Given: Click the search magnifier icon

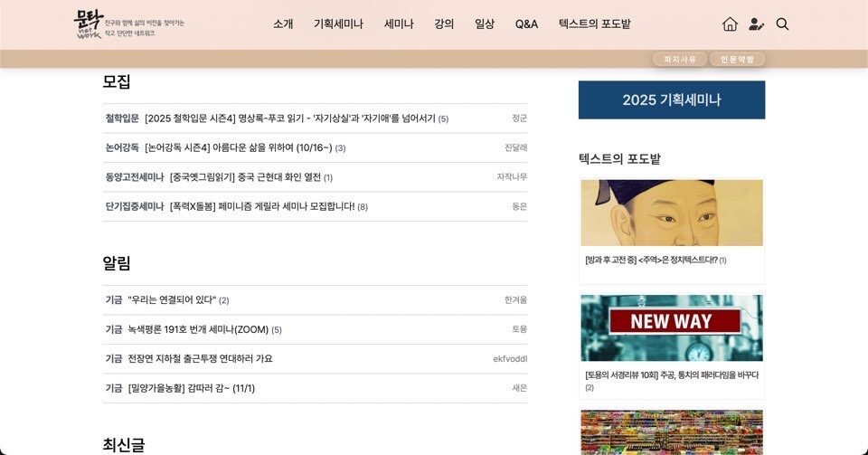Looking at the screenshot, I should point(782,24).
